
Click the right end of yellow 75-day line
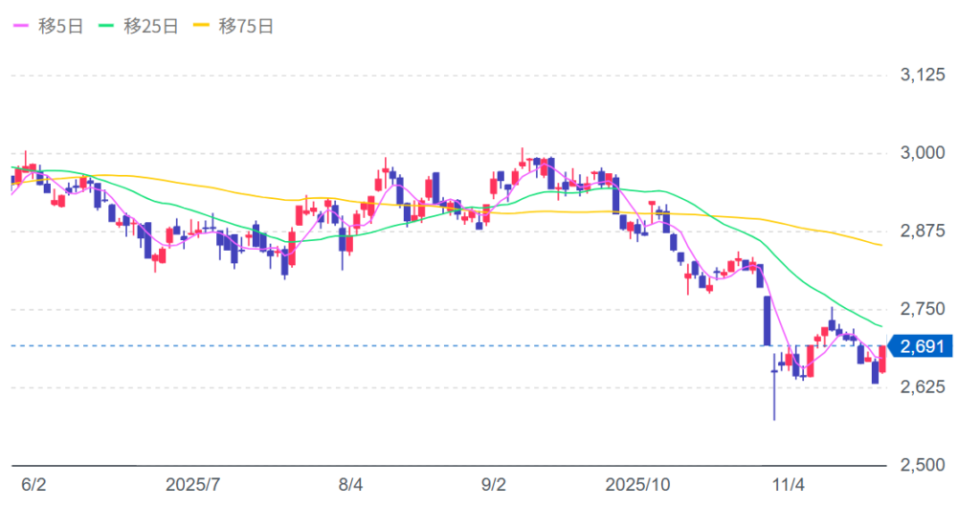[x=880, y=246]
